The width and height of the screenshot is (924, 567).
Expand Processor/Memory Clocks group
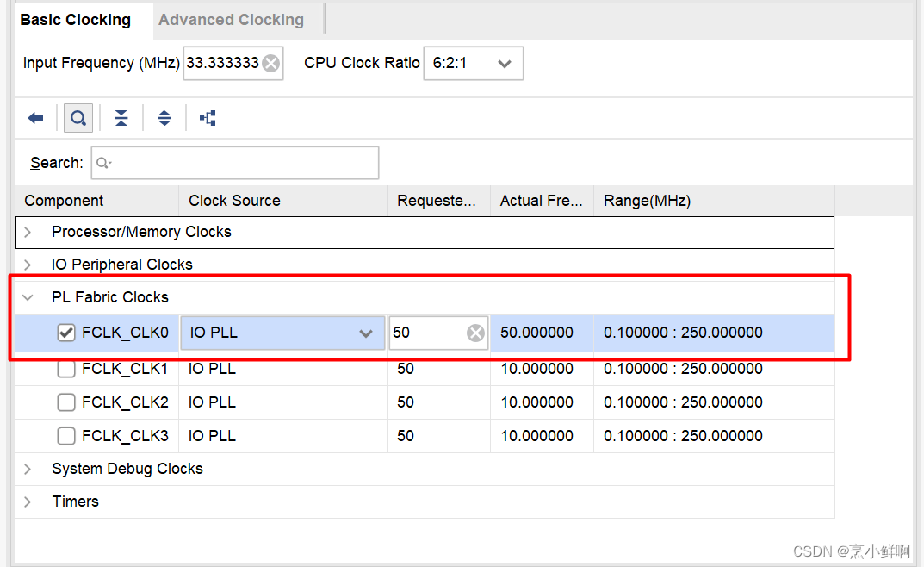pyautogui.click(x=28, y=232)
